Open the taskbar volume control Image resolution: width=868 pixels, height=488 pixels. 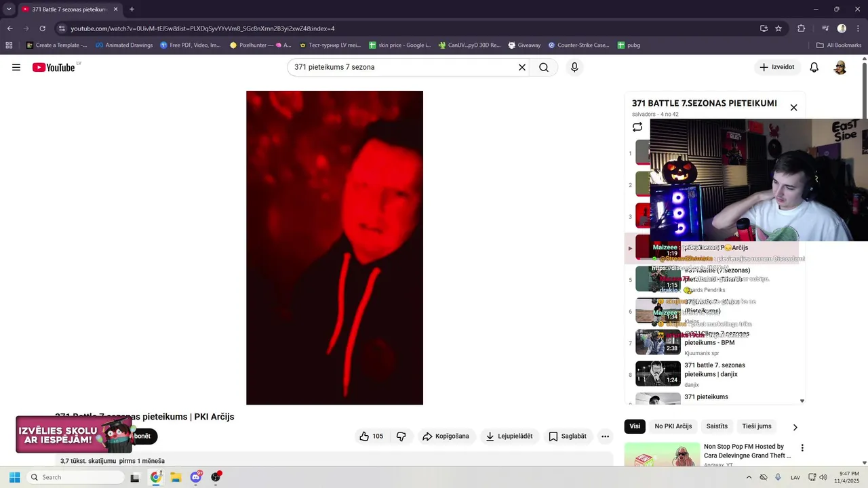tap(823, 477)
